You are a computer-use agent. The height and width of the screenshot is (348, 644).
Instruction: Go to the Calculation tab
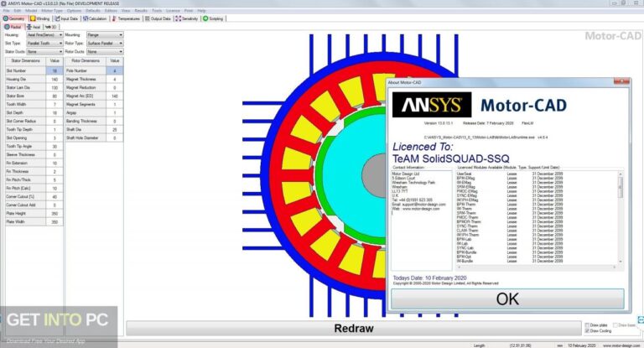pos(96,18)
